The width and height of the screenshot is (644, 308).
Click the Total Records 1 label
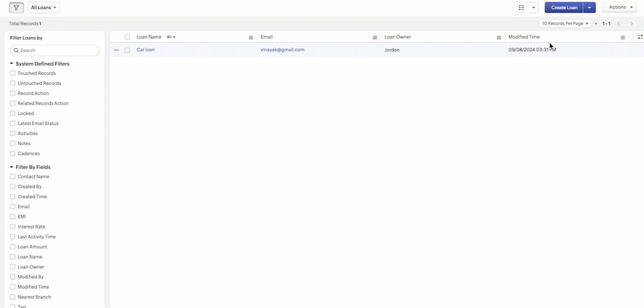pos(25,24)
